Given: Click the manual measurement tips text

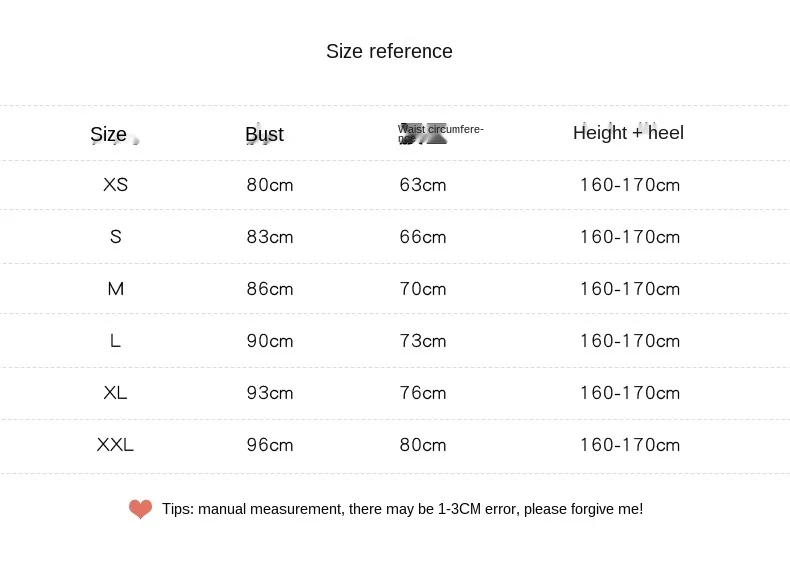Looking at the screenshot, I should (x=402, y=509).
